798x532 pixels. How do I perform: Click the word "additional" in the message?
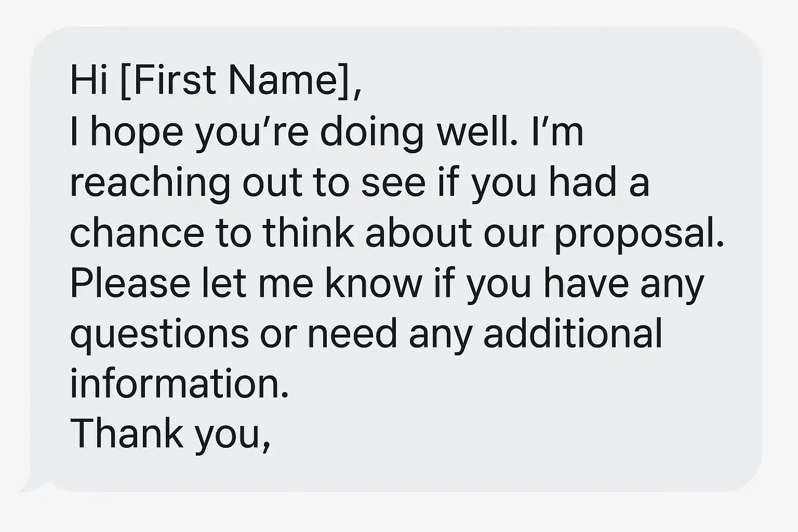coord(573,334)
